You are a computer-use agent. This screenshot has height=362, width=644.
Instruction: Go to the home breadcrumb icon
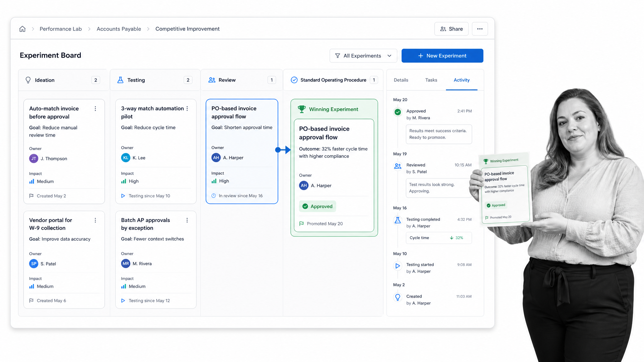(22, 29)
